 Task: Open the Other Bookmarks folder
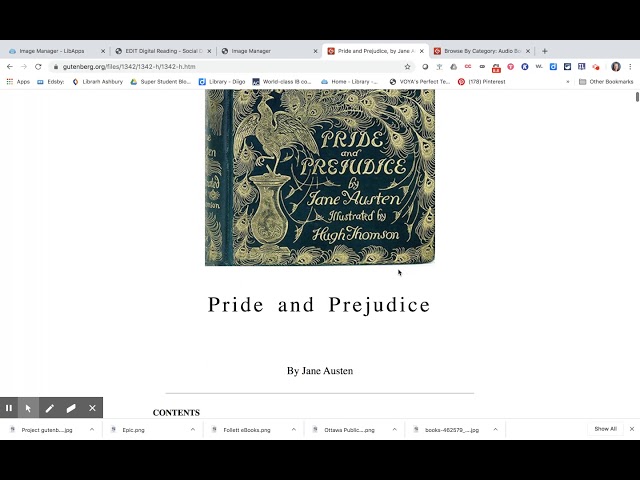pos(606,82)
